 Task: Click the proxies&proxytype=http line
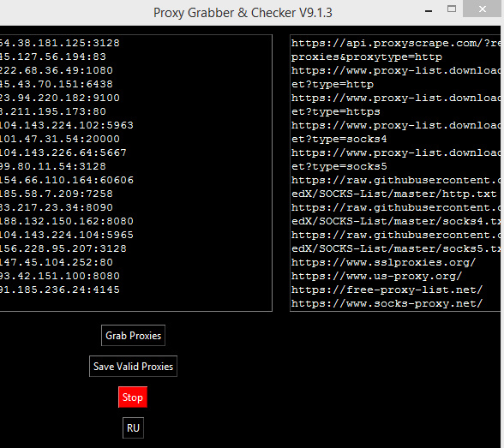click(x=367, y=57)
